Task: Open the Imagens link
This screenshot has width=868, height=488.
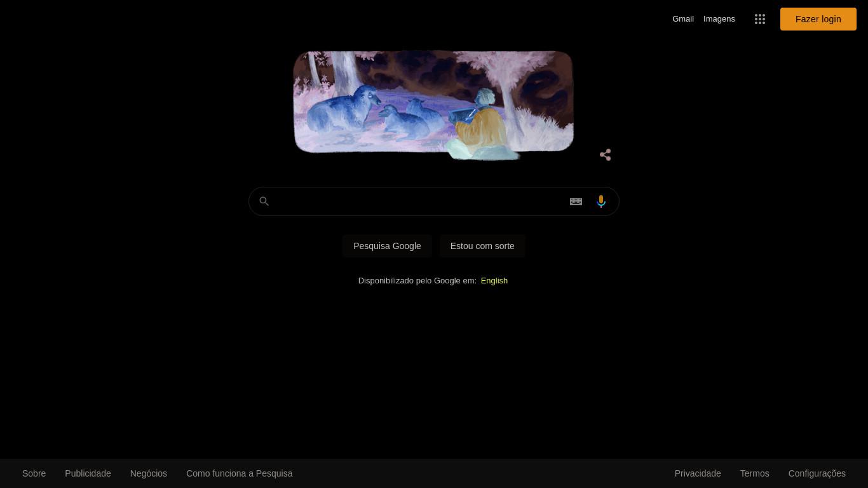Action: pyautogui.click(x=719, y=19)
